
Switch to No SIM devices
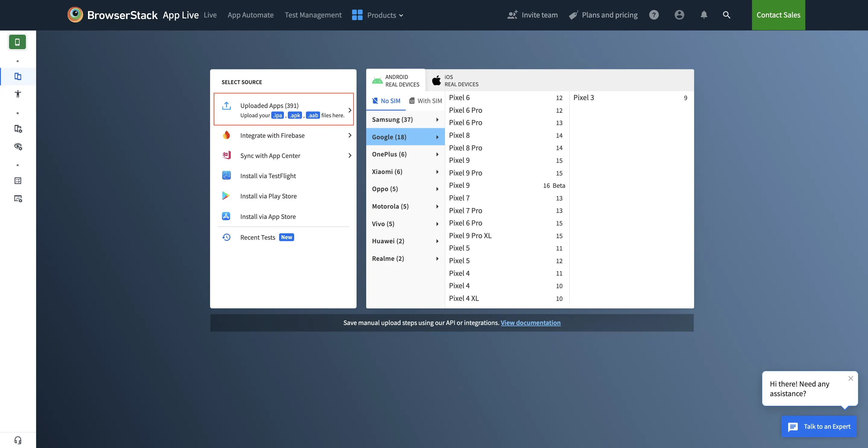click(386, 101)
